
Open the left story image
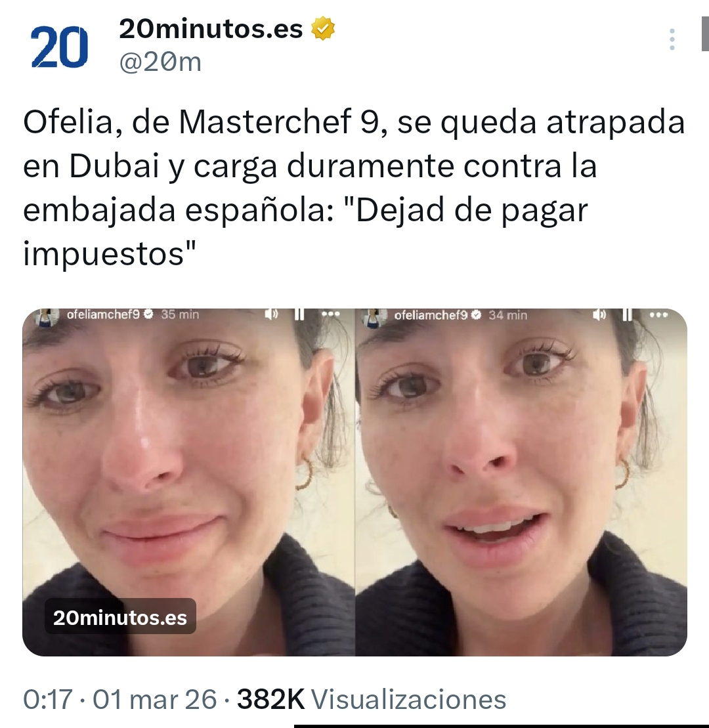click(x=188, y=482)
